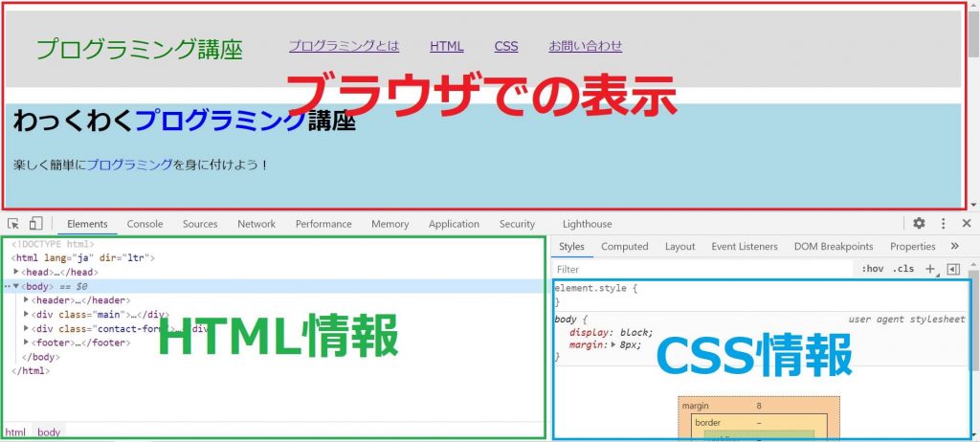Click the お問い合わせ navigation link

click(x=585, y=46)
